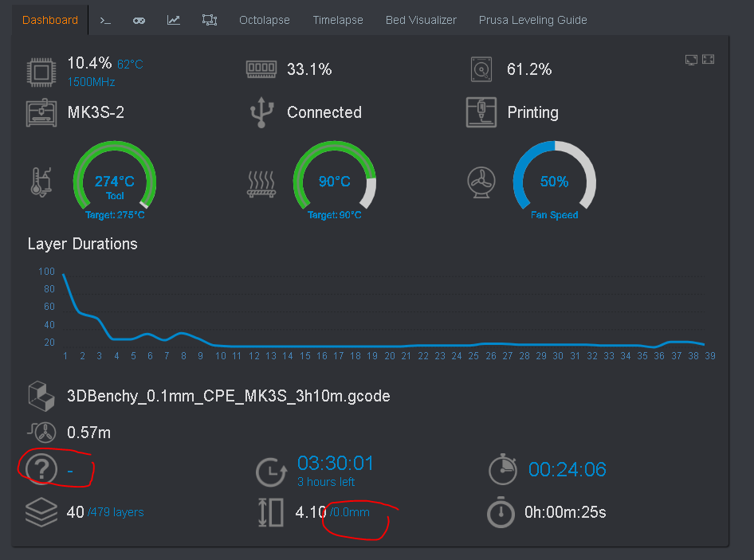This screenshot has width=754, height=560.
Task: Select the gamepad Control icon
Action: (139, 19)
